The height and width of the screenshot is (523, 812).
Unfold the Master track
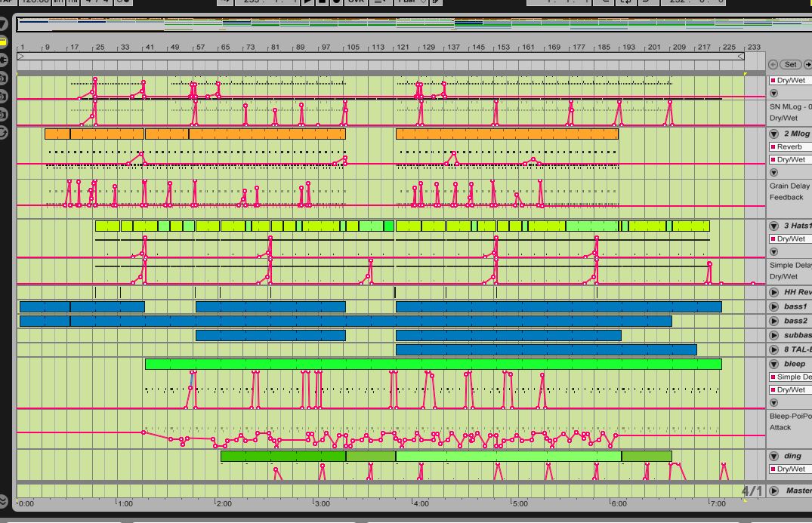pyautogui.click(x=773, y=491)
